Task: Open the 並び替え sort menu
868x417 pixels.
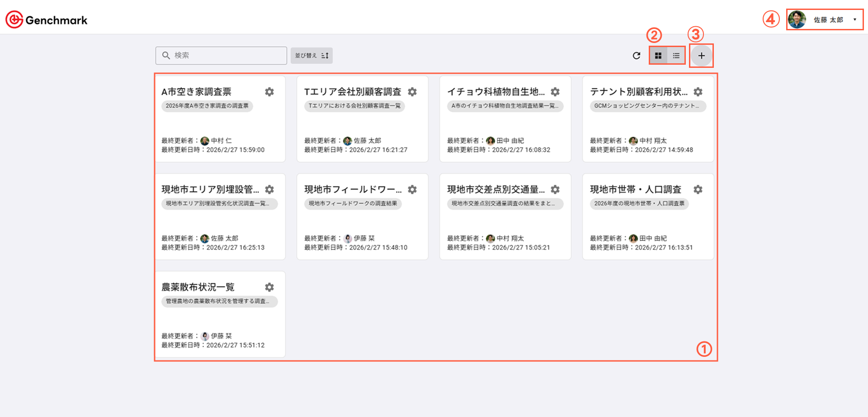Action: (311, 56)
